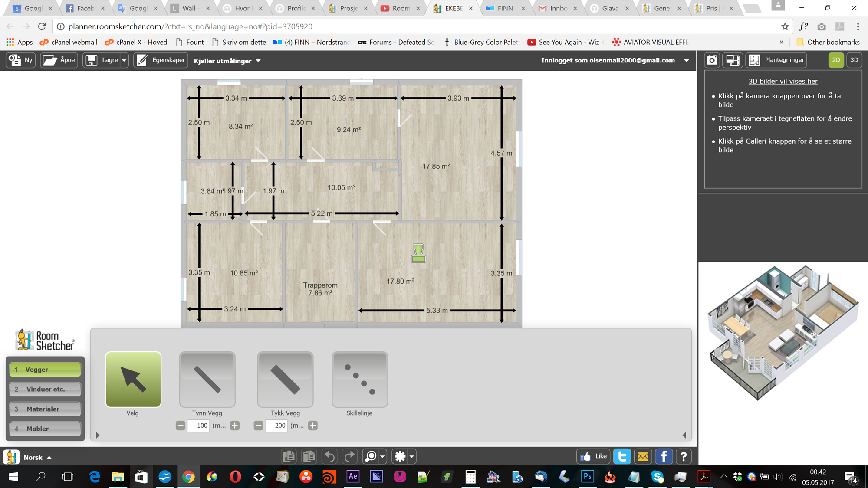Expand the zoom tool dropdown arrow
Viewport: 868px width, 488px height.
(382, 456)
